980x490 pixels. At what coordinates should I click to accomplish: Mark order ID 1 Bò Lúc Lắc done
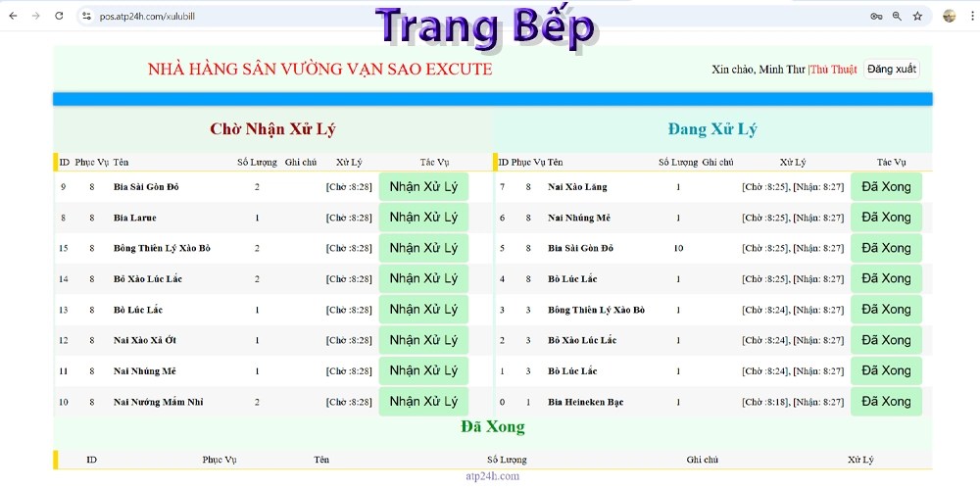886,370
